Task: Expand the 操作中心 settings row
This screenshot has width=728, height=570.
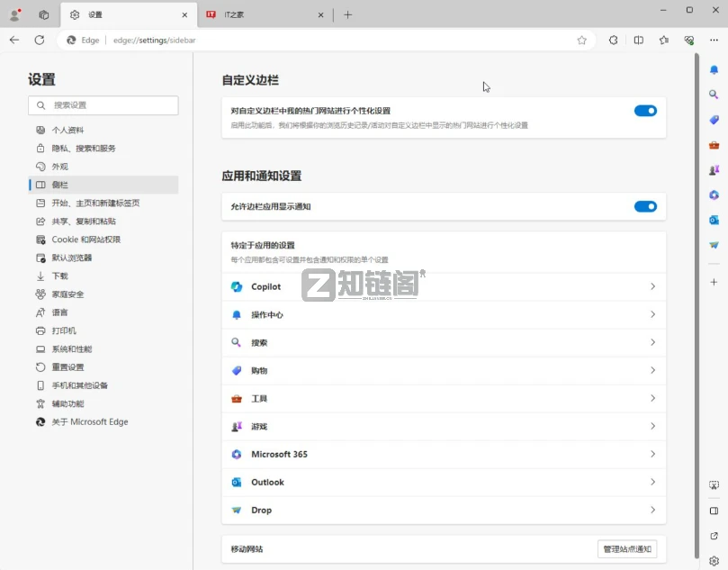Action: (x=652, y=314)
